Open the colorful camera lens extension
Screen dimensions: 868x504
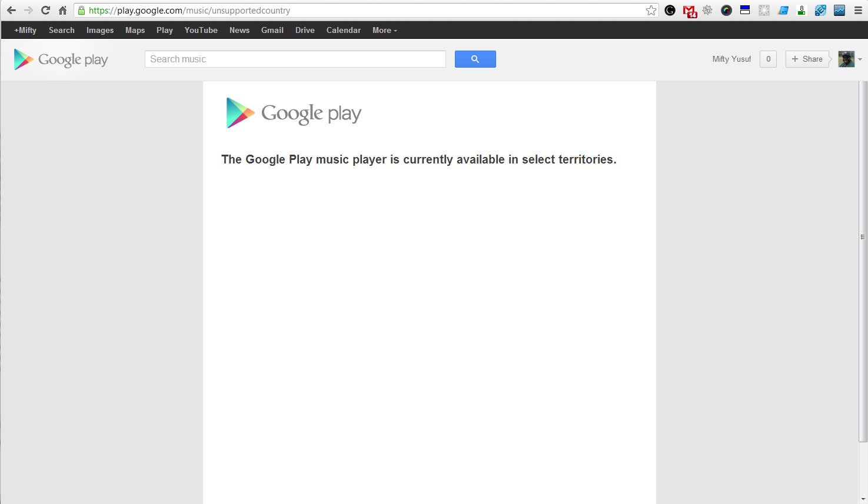coord(726,10)
